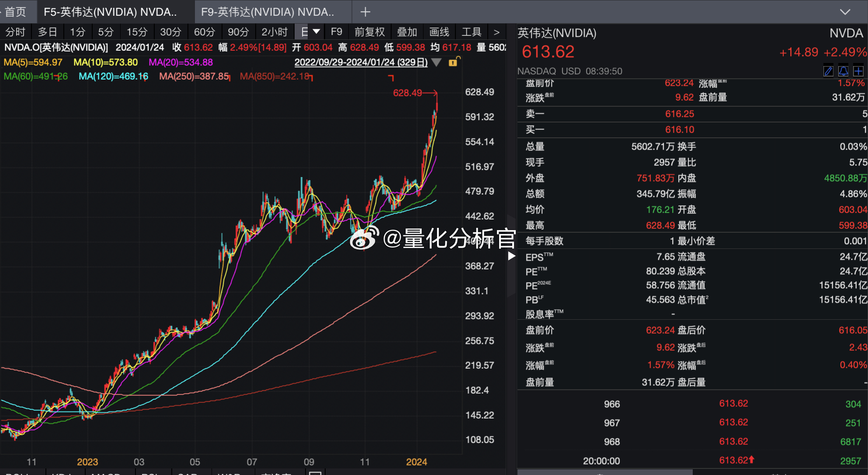Click 总市值 value 15156.41亿
This screenshot has width=868, height=475.
tap(843, 300)
